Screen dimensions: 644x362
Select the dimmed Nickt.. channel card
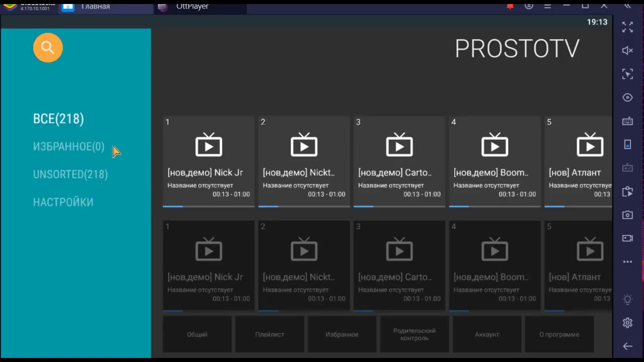coord(304,266)
